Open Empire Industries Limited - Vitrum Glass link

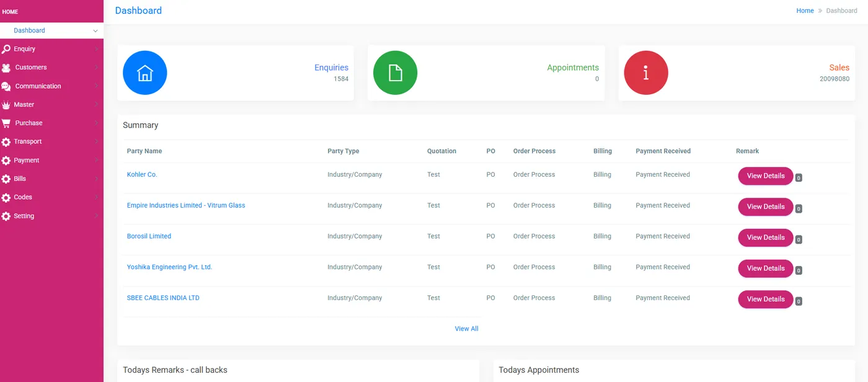pos(186,205)
